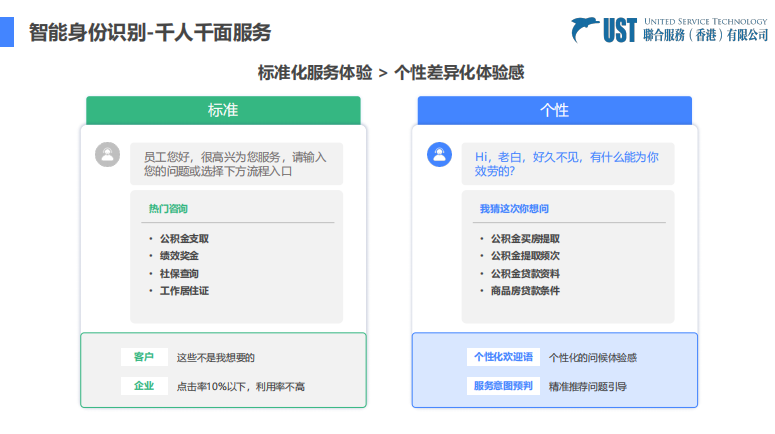Select the blue 个性 header tab
The image size is (775, 434).
(x=555, y=110)
